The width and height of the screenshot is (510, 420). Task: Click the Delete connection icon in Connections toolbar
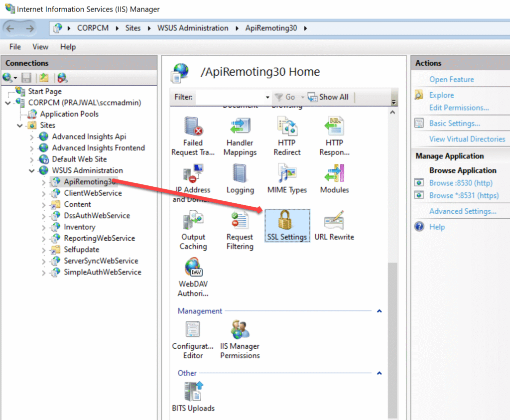[x=62, y=78]
